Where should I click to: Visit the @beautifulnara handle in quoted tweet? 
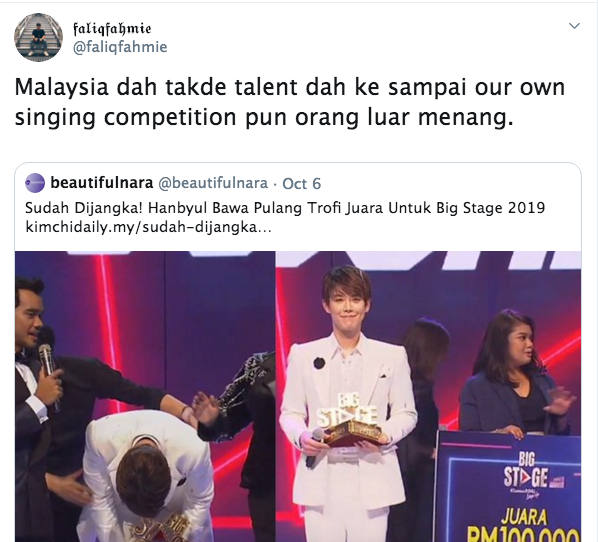(213, 183)
